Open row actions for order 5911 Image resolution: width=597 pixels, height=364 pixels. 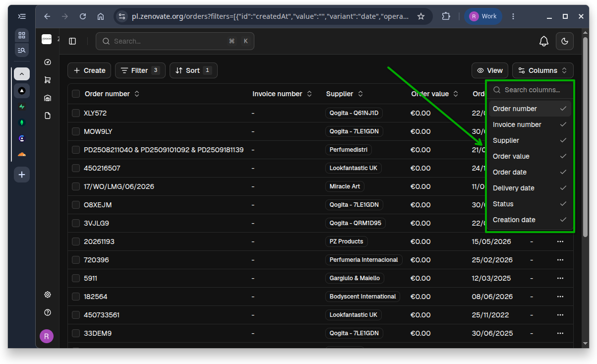560,278
